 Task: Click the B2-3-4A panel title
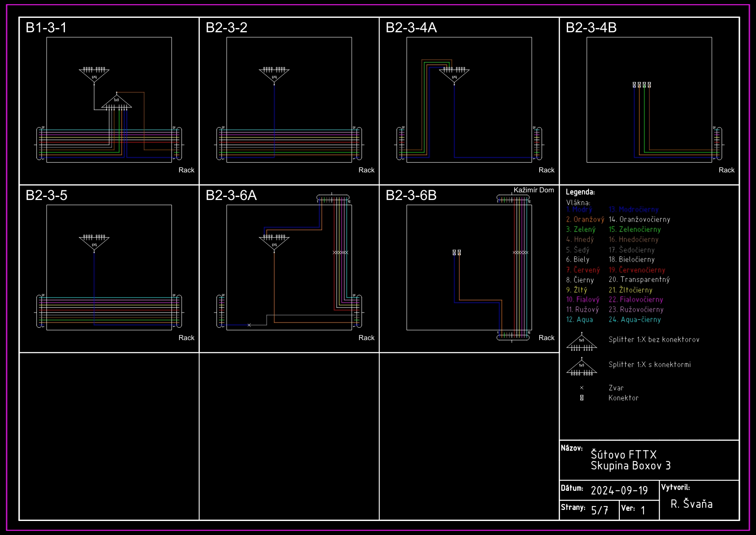coord(411,28)
